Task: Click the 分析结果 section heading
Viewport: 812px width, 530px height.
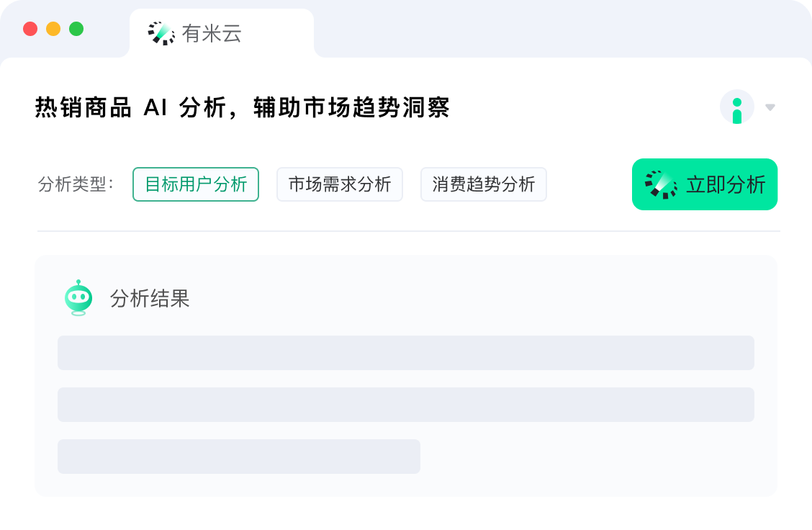Action: coord(150,298)
